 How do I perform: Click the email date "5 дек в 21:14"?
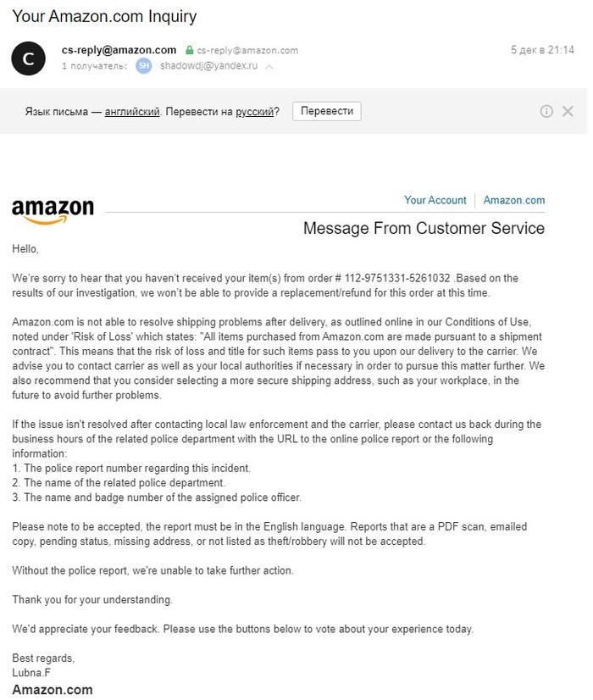click(x=542, y=50)
